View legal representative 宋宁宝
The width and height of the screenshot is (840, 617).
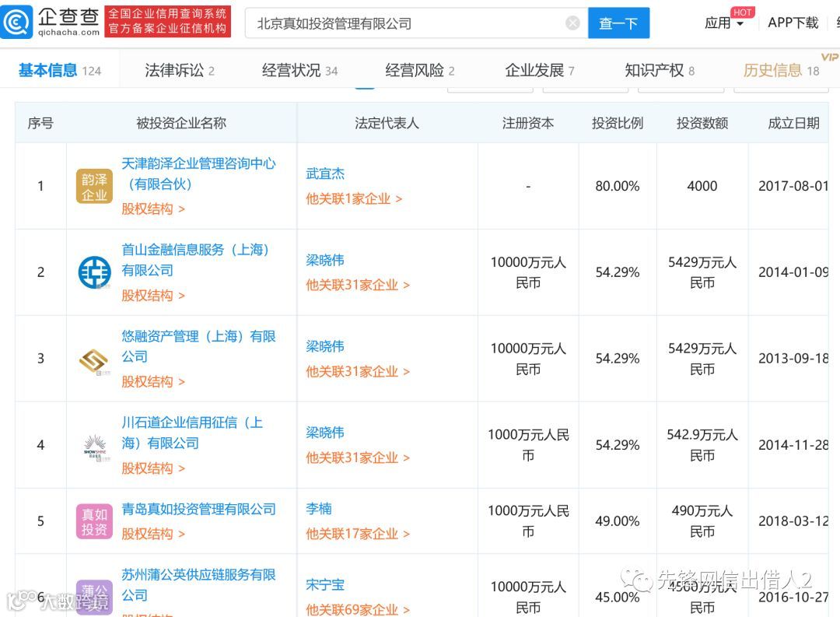coord(325,585)
